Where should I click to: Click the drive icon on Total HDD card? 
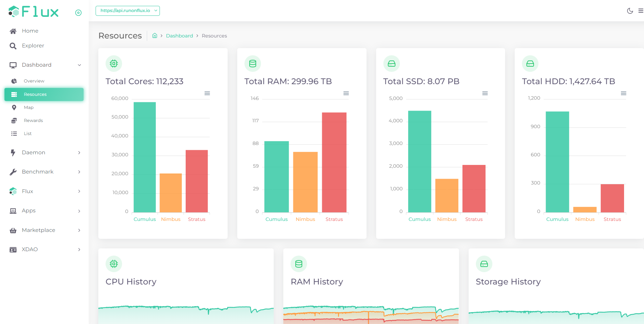pos(530,64)
